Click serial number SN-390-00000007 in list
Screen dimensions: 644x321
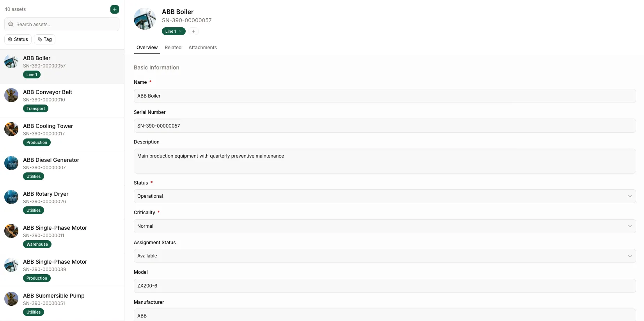click(x=44, y=168)
